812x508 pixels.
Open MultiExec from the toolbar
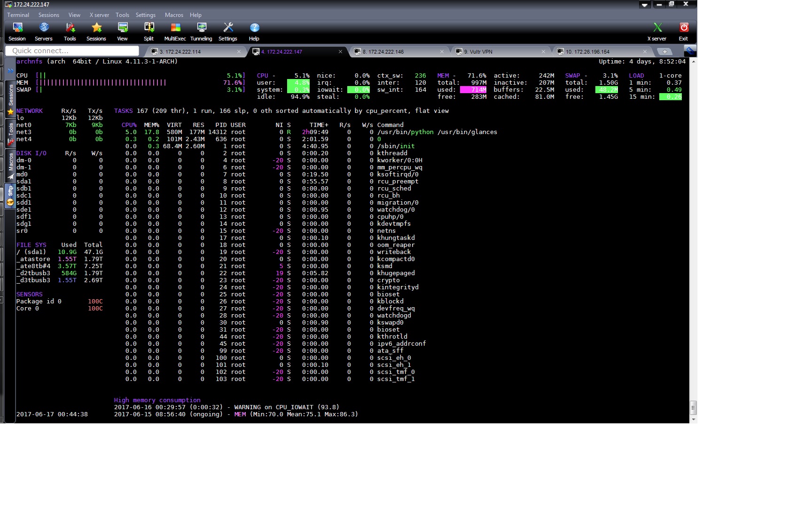pos(174,31)
